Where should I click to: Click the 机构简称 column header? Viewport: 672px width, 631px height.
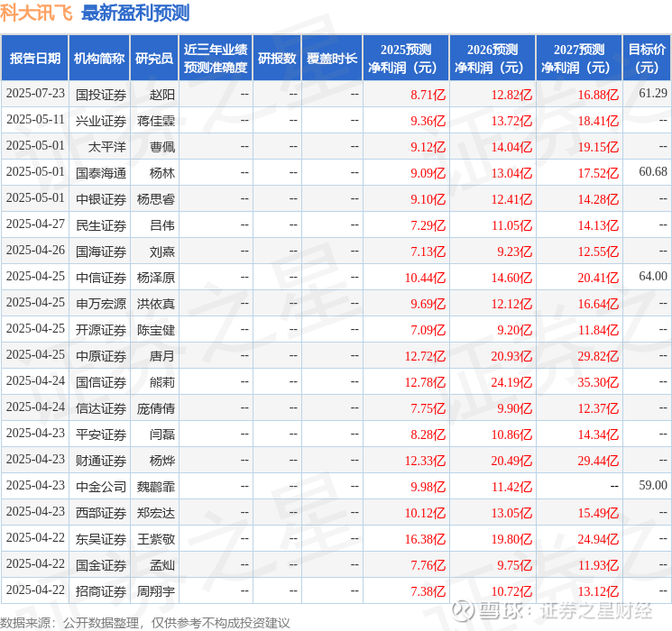click(99, 59)
